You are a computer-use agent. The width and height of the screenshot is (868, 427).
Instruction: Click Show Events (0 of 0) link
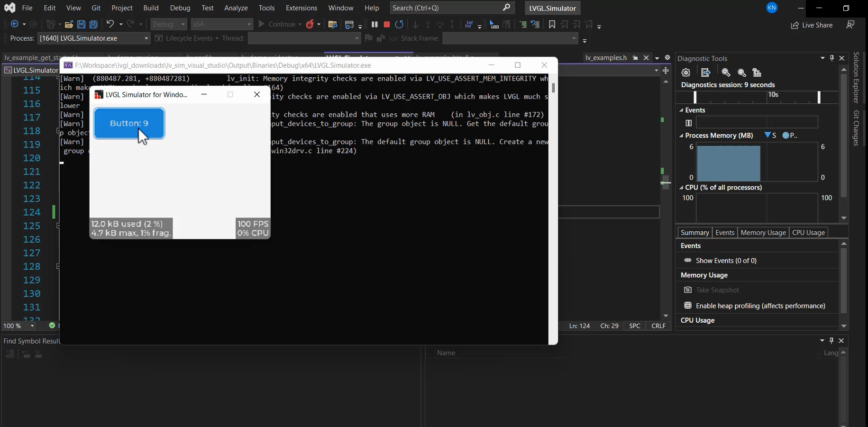coord(726,260)
